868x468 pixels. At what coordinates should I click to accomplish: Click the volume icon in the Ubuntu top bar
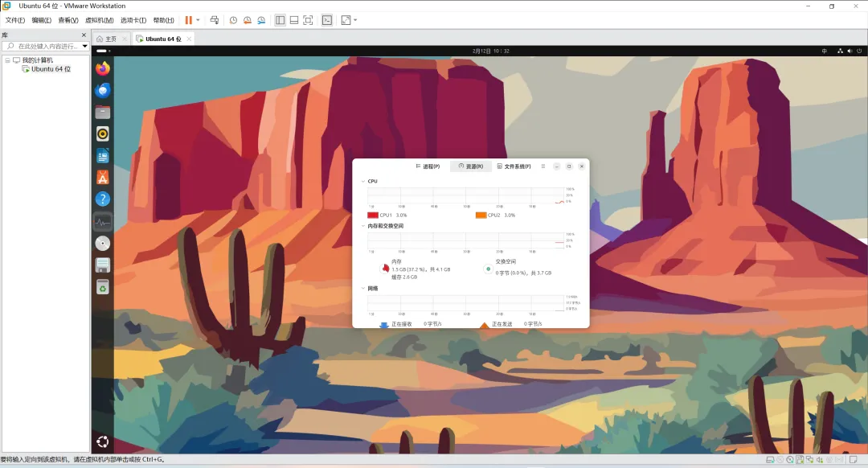[x=850, y=51]
